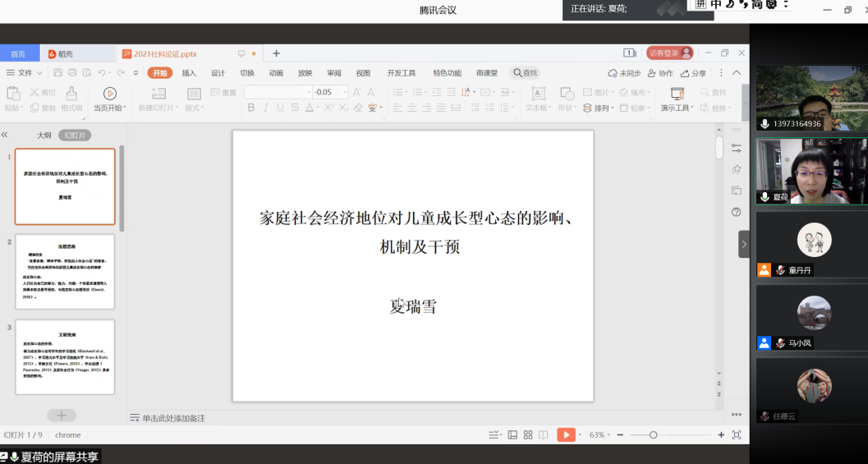Adjust the zoom slider handle

[x=653, y=434]
